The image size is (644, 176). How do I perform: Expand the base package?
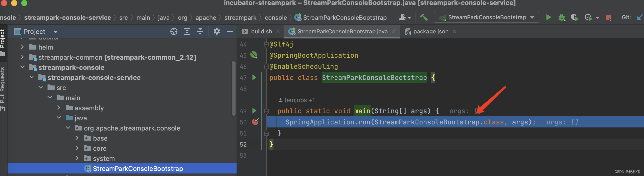point(77,138)
